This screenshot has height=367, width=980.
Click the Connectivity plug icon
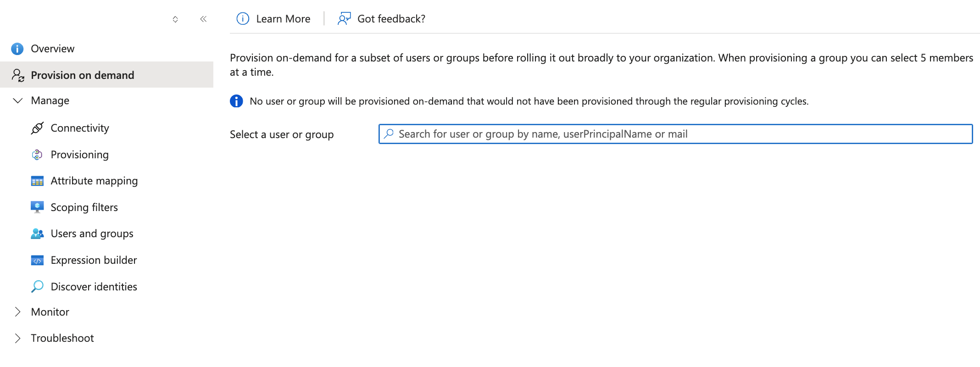(x=37, y=128)
